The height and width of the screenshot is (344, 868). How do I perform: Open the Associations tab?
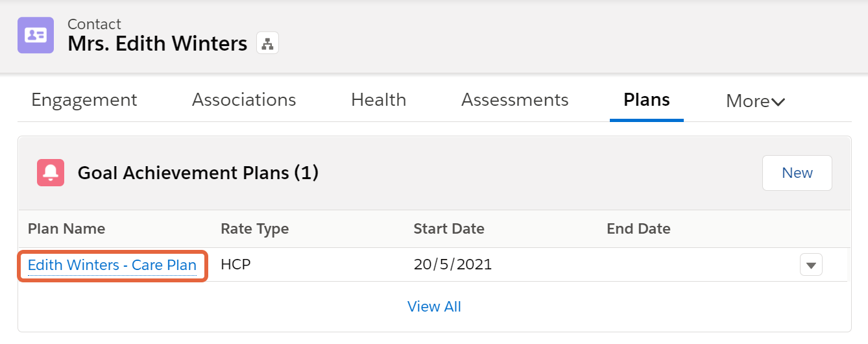244,100
